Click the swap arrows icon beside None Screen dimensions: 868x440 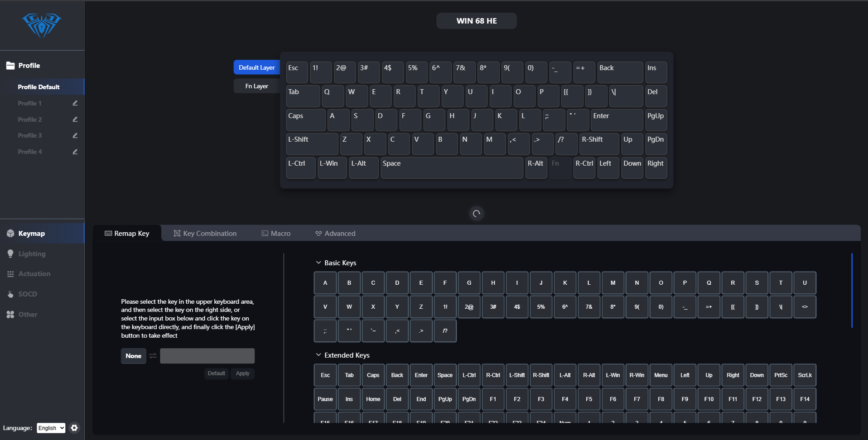click(x=153, y=356)
